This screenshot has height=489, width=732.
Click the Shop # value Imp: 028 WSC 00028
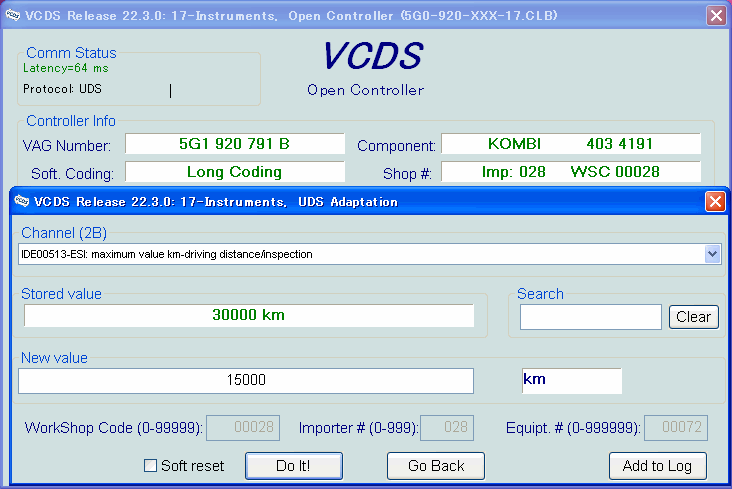[x=570, y=172]
